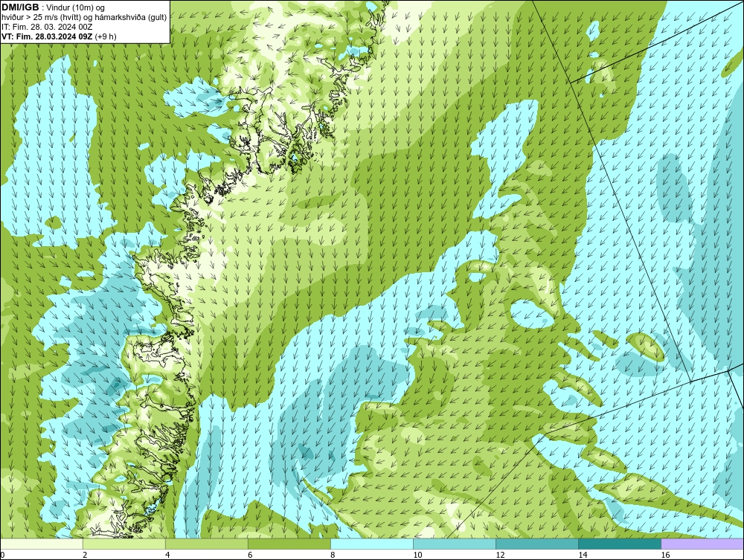Click the DMI/IGB title text
This screenshot has width=744, height=560.
[20, 7]
